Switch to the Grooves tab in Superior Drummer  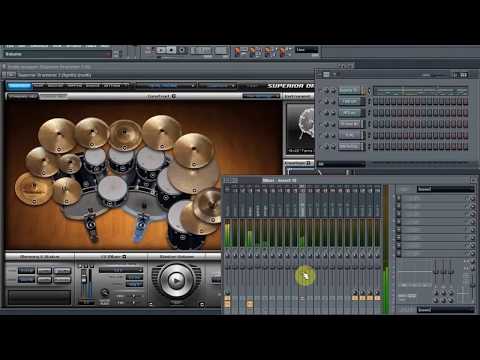55,86
